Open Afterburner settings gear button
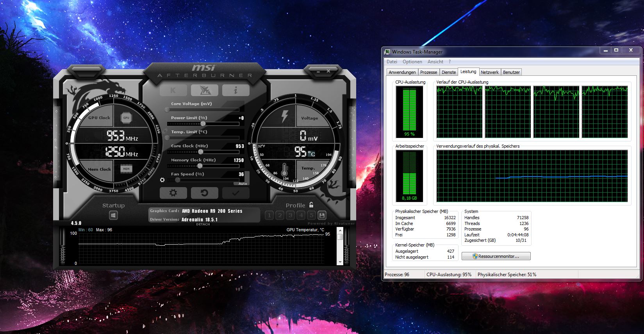Image resolution: width=644 pixels, height=334 pixels. pos(173,193)
